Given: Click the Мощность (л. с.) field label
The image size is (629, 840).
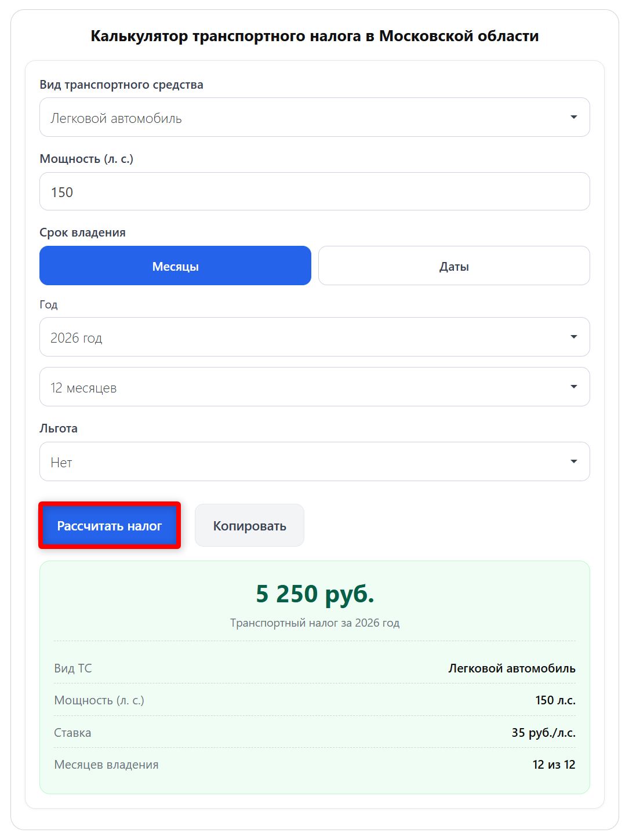Looking at the screenshot, I should click(x=86, y=159).
